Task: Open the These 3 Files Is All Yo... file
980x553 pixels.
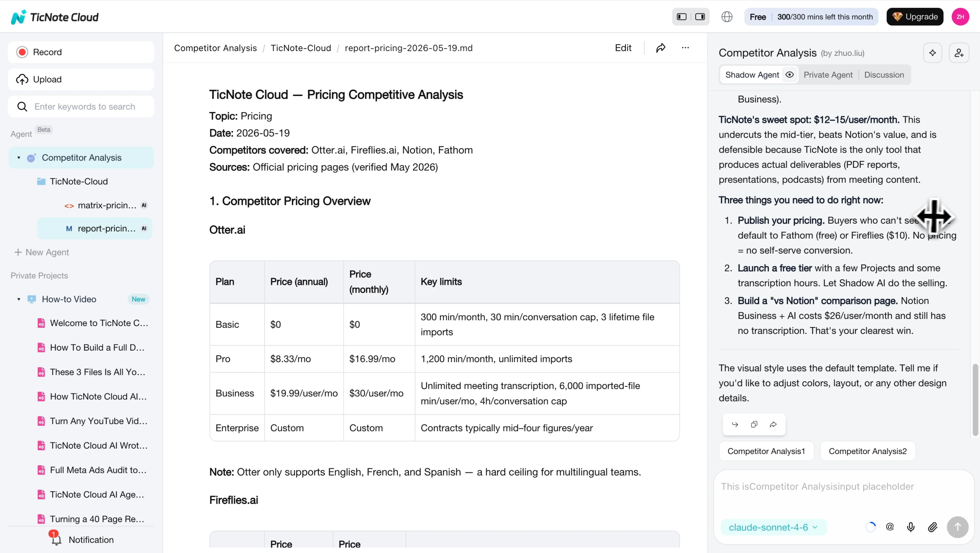Action: point(93,372)
